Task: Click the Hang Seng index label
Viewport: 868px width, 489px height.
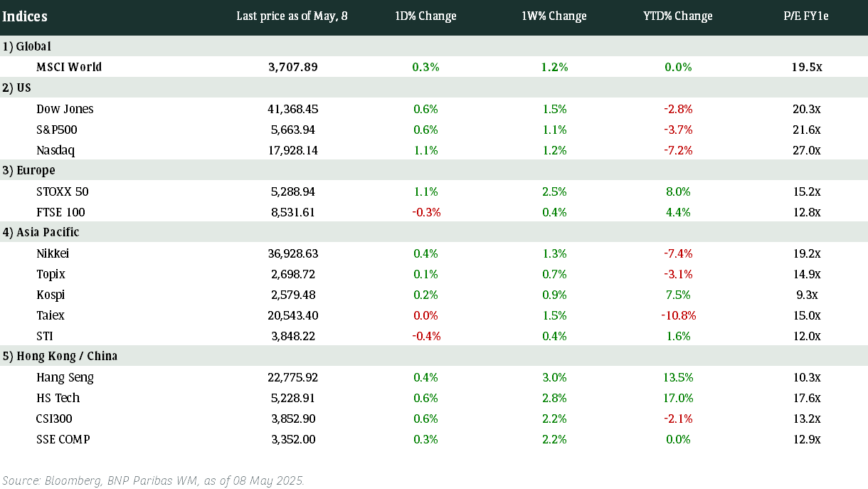Action: (x=65, y=377)
